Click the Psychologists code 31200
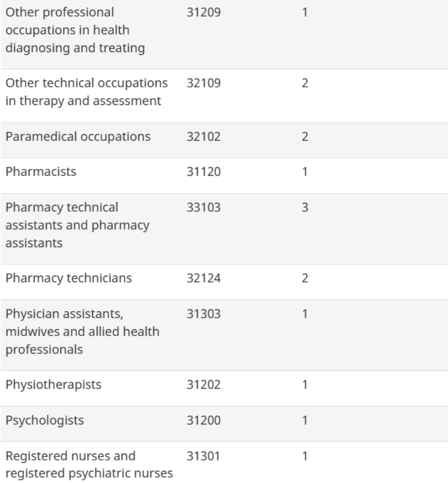 tap(203, 420)
